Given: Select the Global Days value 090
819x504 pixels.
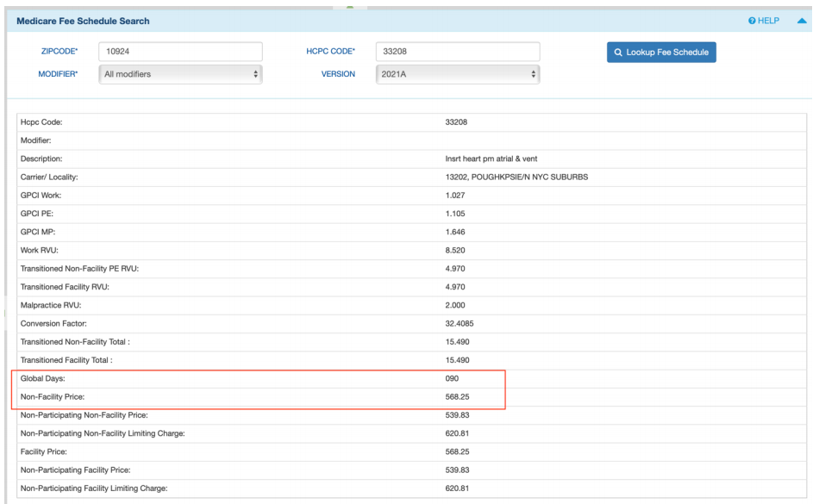Looking at the screenshot, I should 452,379.
